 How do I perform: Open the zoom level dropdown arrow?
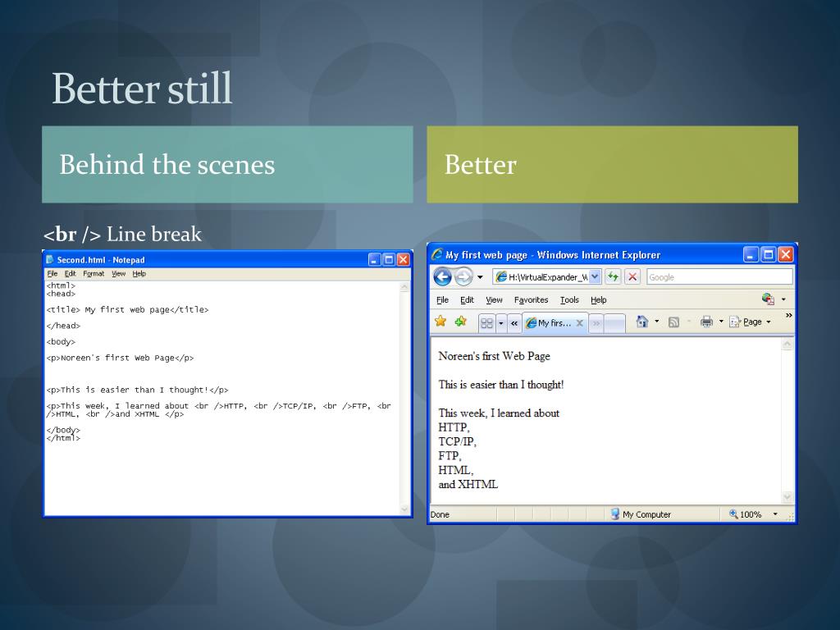pyautogui.click(x=775, y=514)
